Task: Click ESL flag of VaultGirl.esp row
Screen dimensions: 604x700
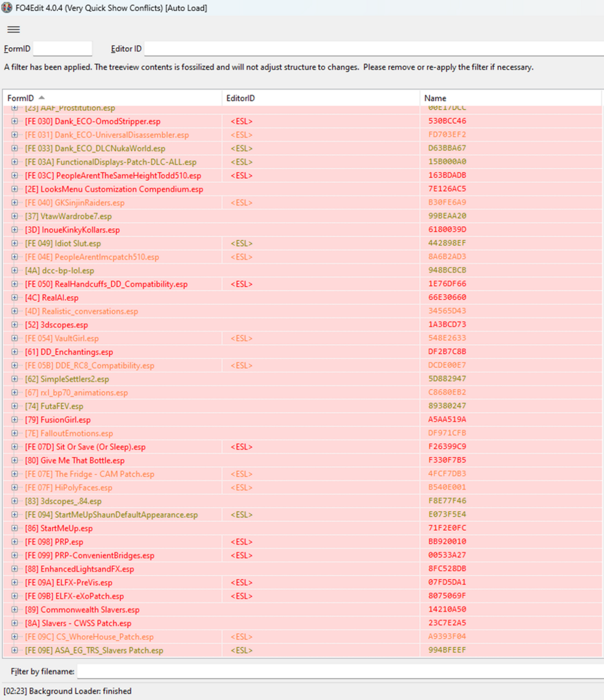Action: (242, 338)
